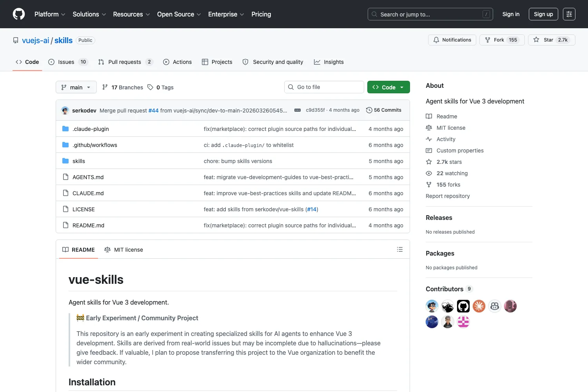588x392 pixels.
Task: Click the Sign up button
Action: pyautogui.click(x=543, y=14)
